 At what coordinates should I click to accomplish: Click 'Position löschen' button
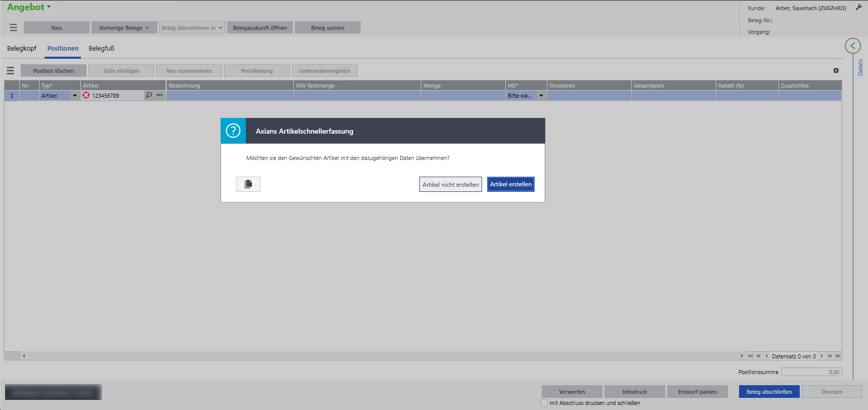point(54,71)
